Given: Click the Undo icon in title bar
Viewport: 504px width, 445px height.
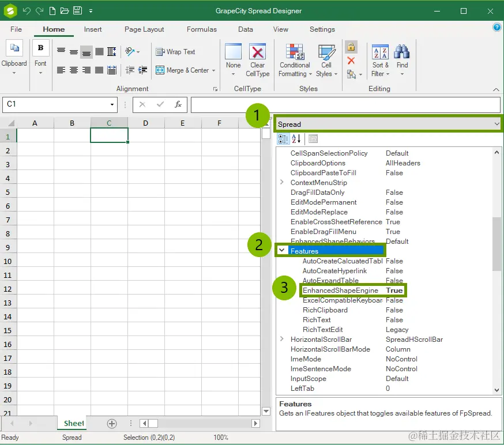Looking at the screenshot, I should click(27, 11).
